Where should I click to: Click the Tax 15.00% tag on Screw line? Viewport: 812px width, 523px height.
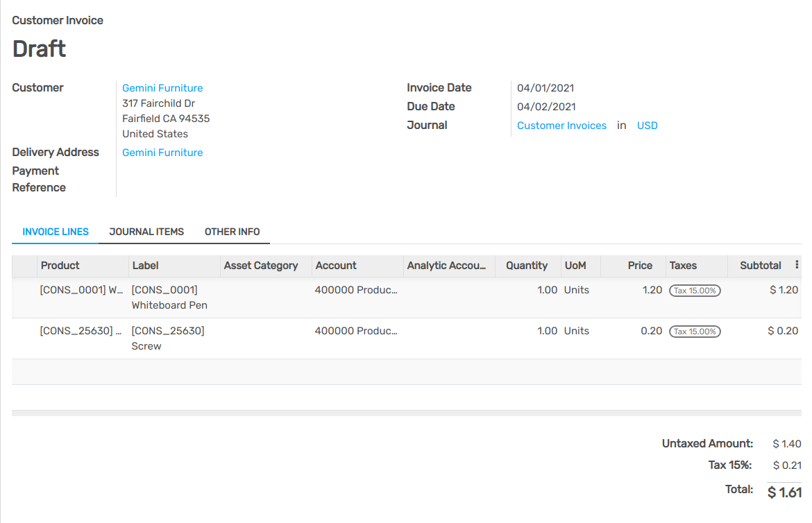point(695,331)
